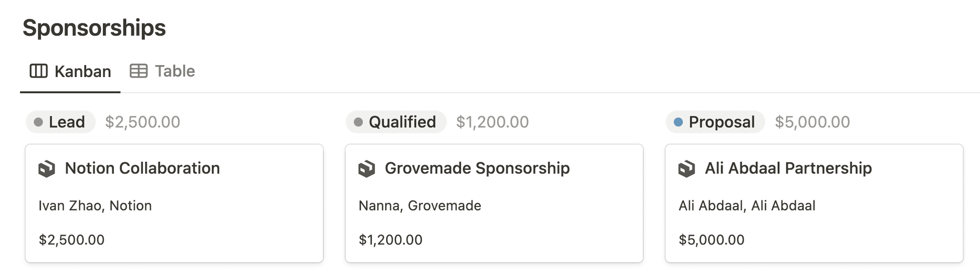
Task: Select the Kanban tab label
Action: pyautogui.click(x=83, y=72)
